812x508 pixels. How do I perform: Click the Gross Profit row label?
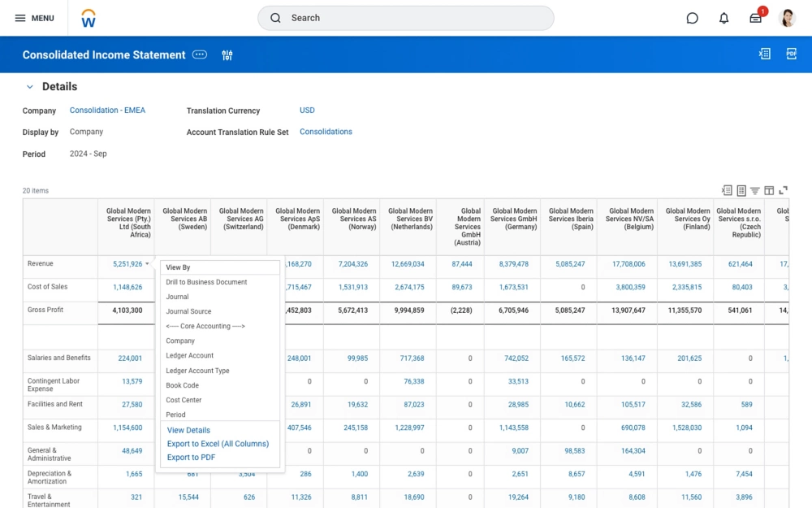pos(45,310)
